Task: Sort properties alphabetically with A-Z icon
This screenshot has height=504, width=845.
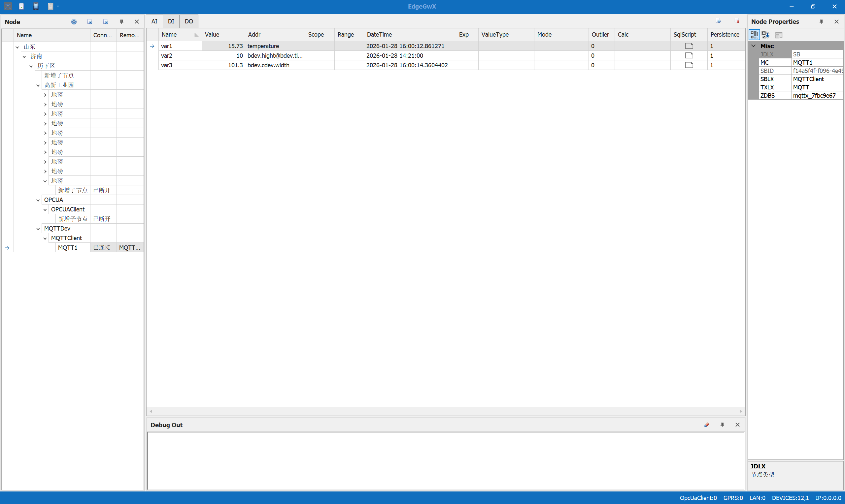Action: (765, 35)
